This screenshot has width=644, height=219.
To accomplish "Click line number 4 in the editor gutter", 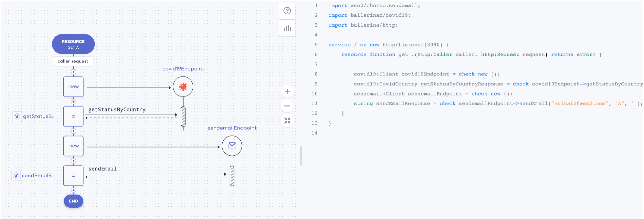I will click(x=316, y=35).
